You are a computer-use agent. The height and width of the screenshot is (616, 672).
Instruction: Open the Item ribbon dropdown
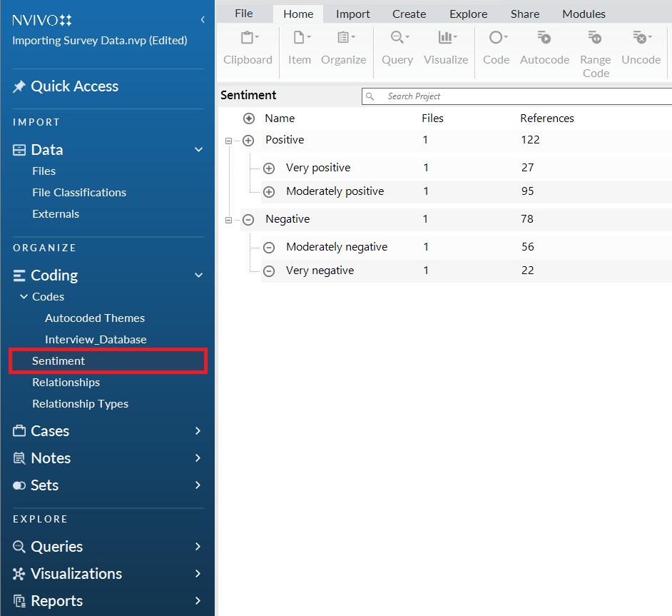tap(300, 48)
